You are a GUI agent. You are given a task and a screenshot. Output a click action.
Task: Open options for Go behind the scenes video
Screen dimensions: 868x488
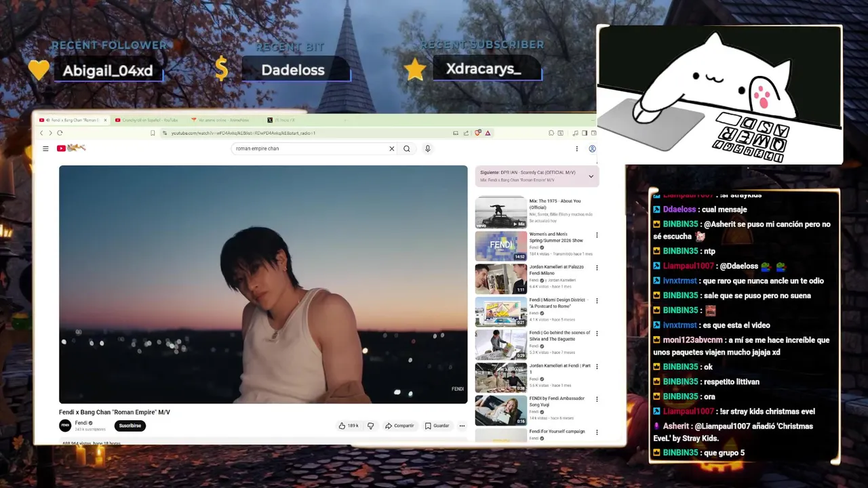point(597,333)
